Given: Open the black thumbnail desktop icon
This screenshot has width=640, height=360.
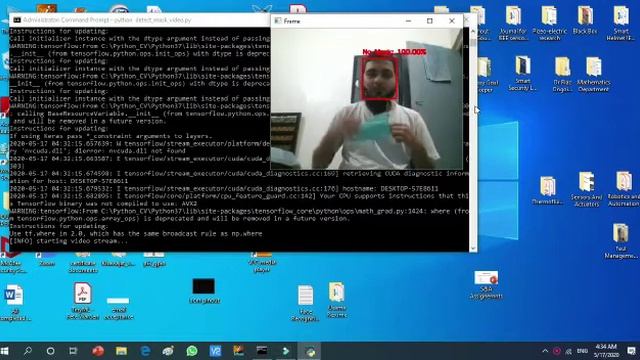Looking at the screenshot, I should click(x=204, y=291).
